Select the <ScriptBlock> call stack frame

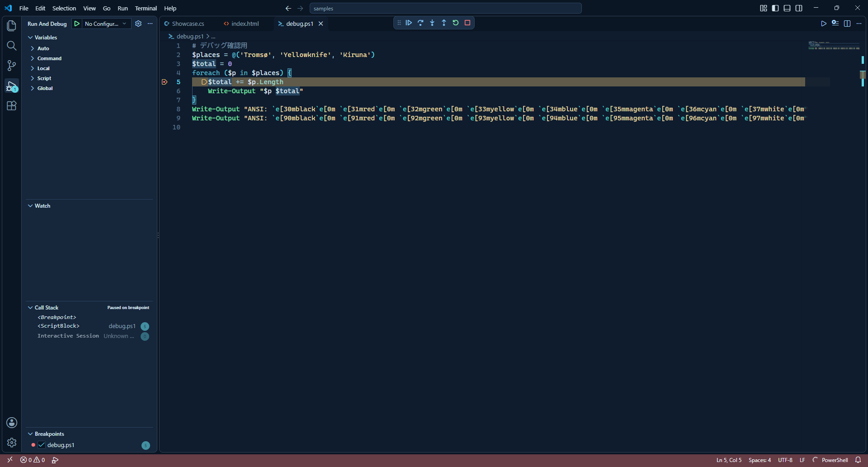[x=90, y=326]
